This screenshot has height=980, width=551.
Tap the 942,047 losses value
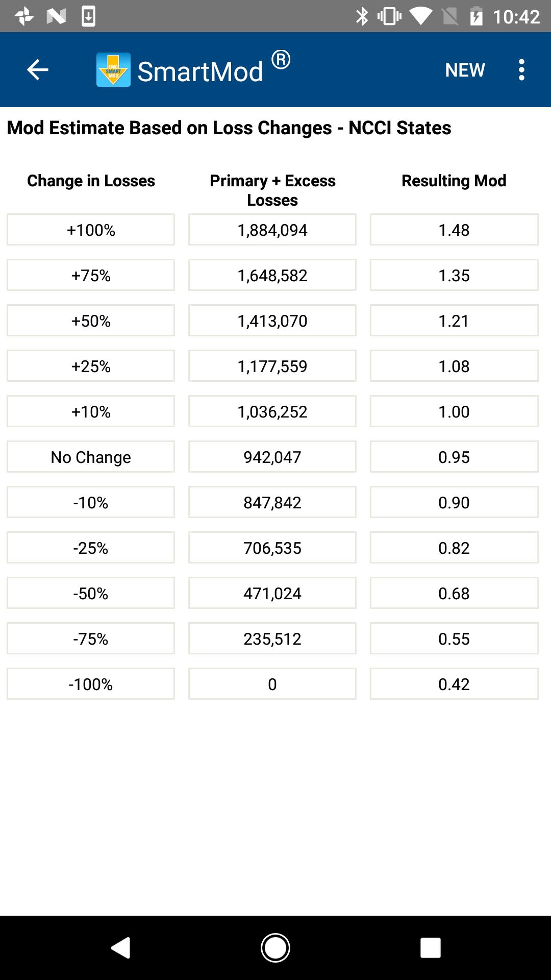click(272, 457)
